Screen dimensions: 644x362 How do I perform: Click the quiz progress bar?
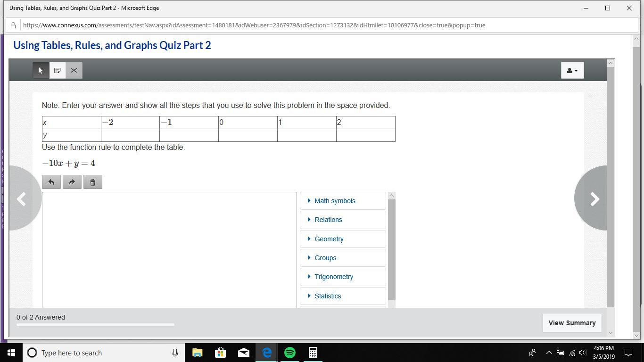click(95, 324)
